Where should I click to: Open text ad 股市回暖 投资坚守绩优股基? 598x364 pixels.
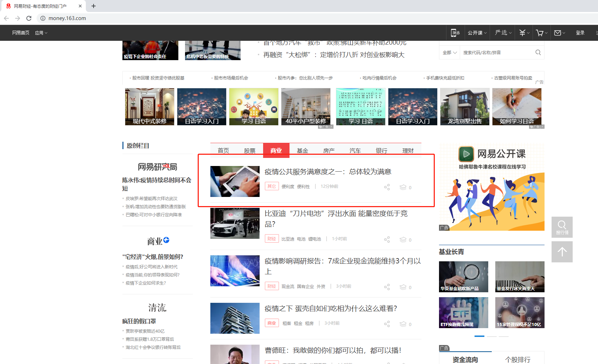[x=158, y=78]
